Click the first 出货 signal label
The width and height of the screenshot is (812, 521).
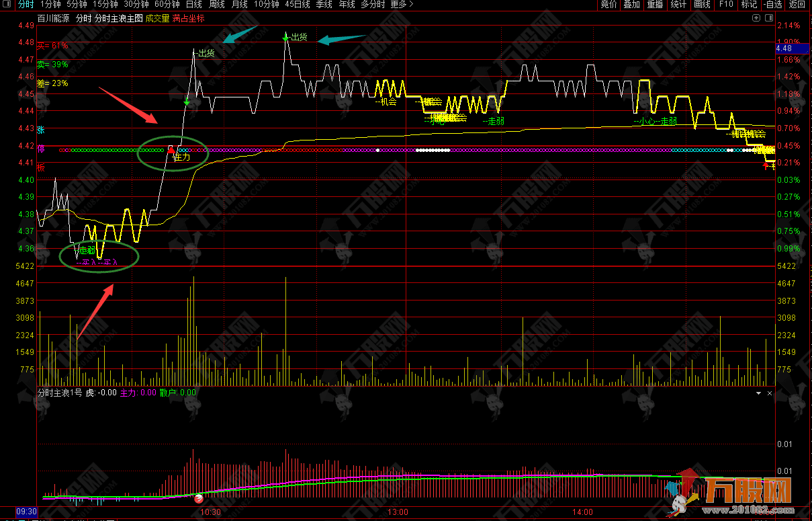206,53
